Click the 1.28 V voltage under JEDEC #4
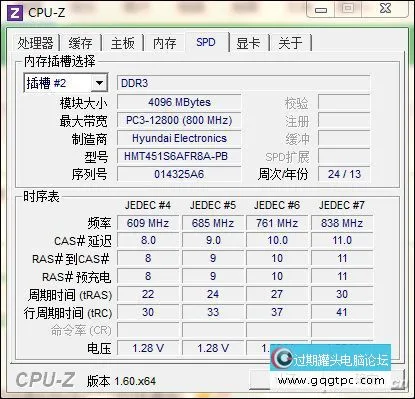The width and height of the screenshot is (415, 399). pos(148,348)
